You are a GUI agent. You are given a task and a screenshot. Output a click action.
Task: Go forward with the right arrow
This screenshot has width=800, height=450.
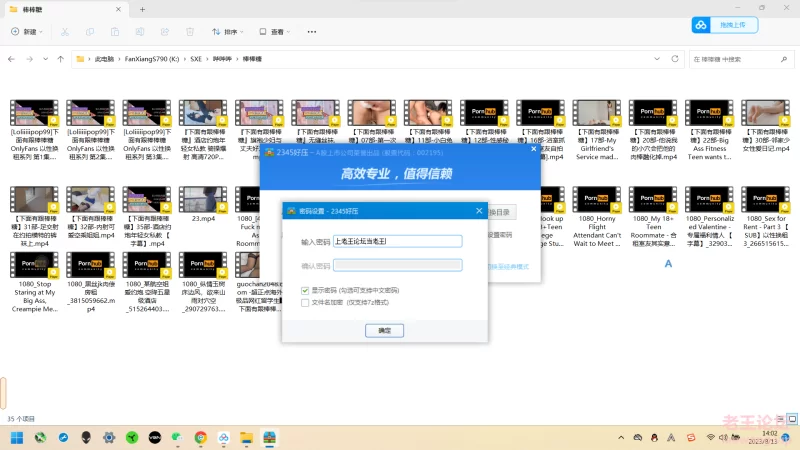click(30, 59)
